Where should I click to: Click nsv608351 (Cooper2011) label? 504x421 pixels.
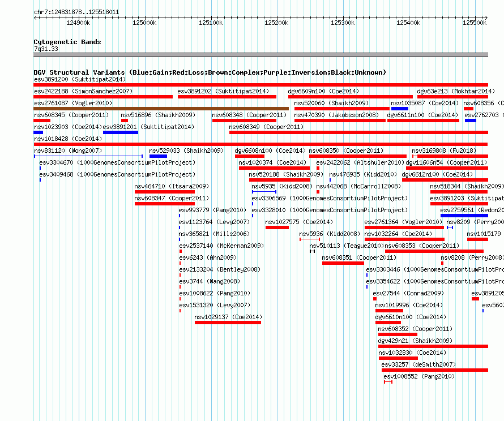pos(359,257)
